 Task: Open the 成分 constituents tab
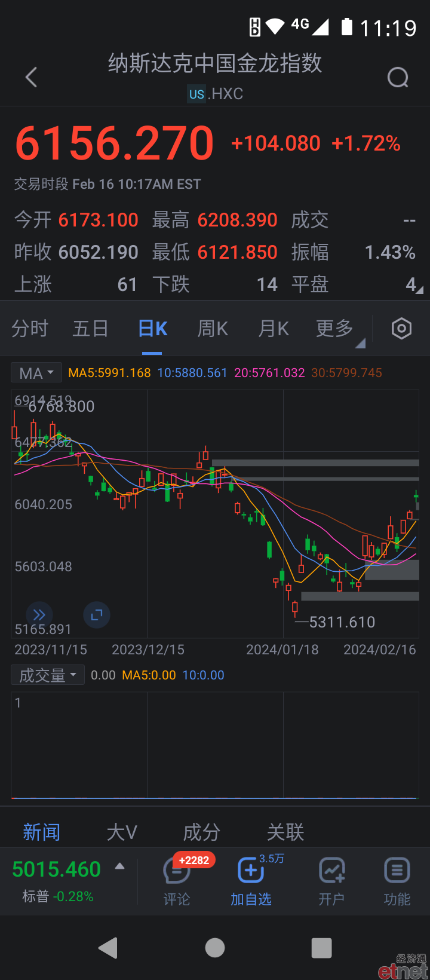click(x=202, y=832)
